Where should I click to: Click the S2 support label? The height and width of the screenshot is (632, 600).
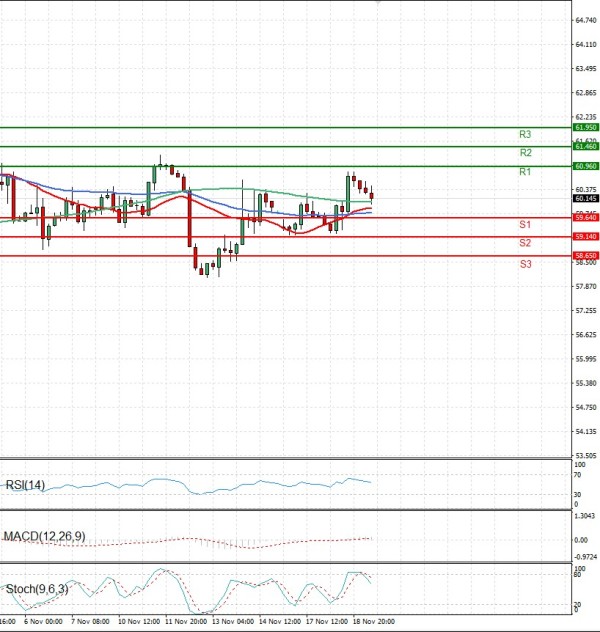[524, 243]
